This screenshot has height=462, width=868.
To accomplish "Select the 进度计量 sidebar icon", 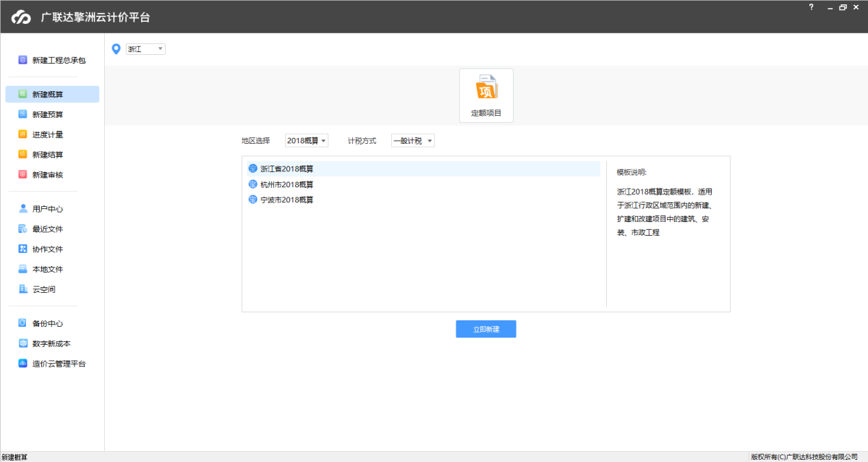I will pyautogui.click(x=23, y=134).
